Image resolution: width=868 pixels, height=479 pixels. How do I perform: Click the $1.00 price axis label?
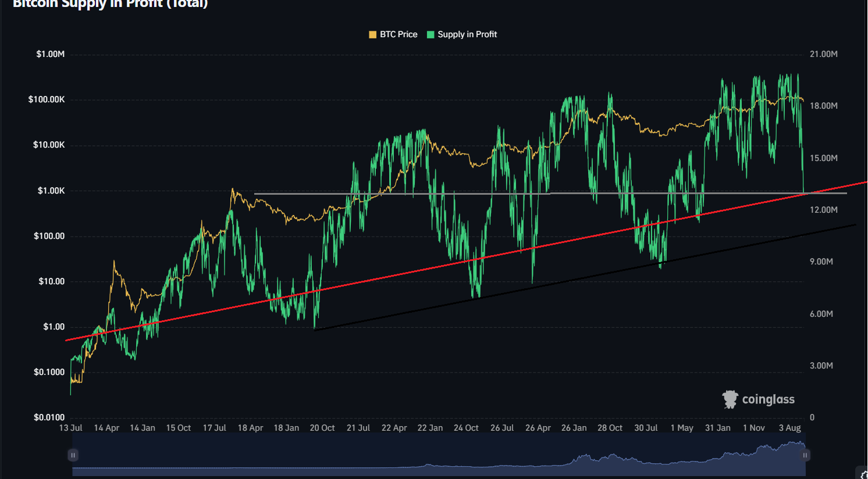[x=54, y=327]
